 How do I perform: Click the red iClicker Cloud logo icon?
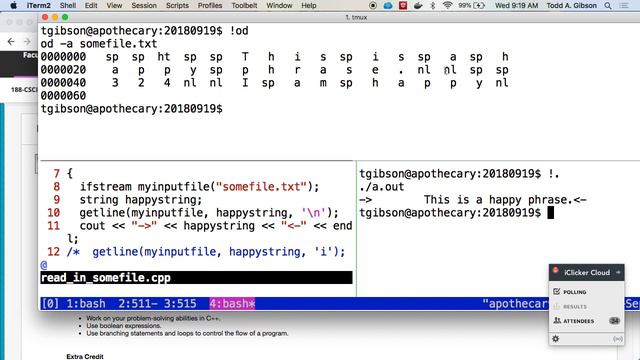(556, 271)
